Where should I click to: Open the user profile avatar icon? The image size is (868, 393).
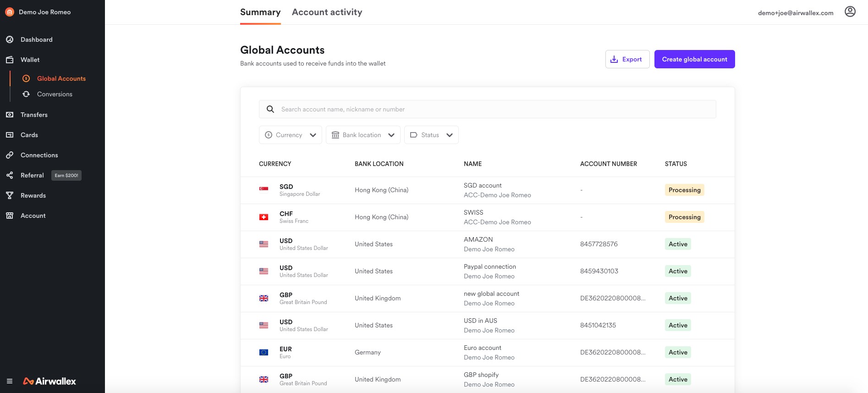tap(850, 11)
